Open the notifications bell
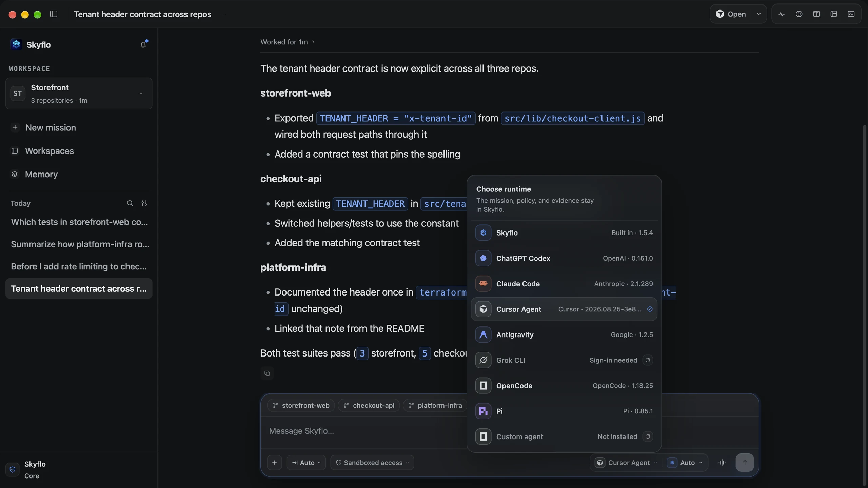The height and width of the screenshot is (488, 868). coord(144,44)
